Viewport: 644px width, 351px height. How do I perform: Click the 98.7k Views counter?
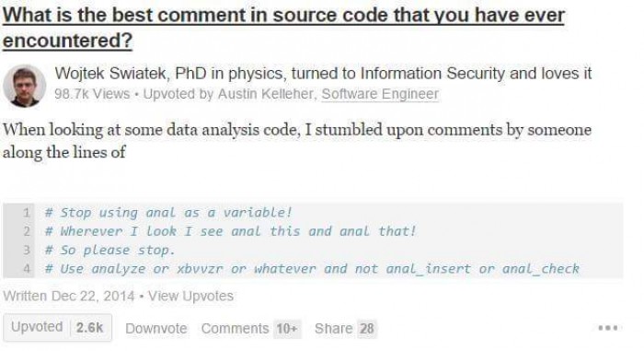pyautogui.click(x=92, y=94)
